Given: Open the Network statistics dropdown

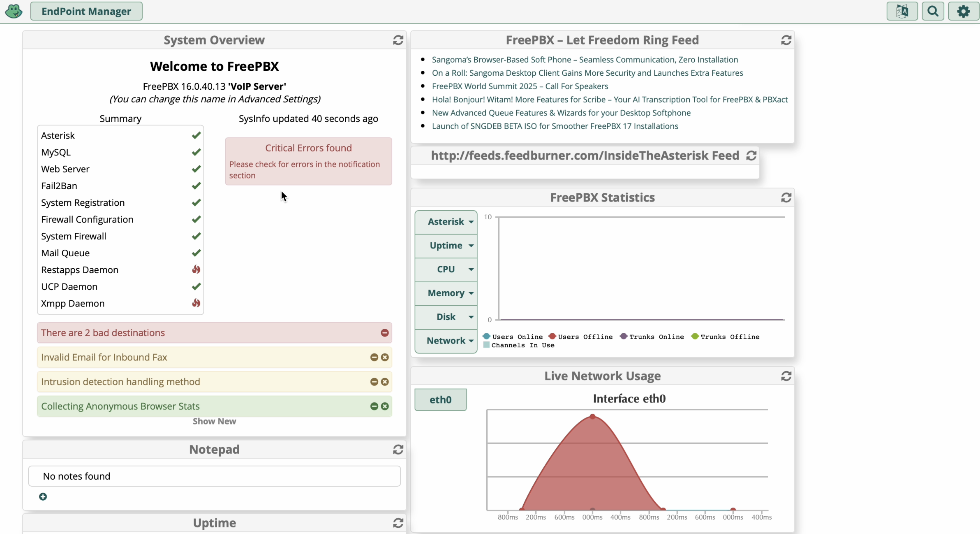Looking at the screenshot, I should [446, 341].
